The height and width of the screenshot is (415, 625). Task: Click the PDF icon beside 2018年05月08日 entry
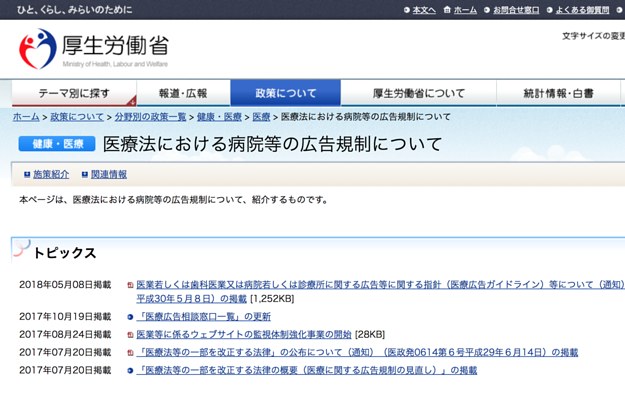[x=130, y=285]
